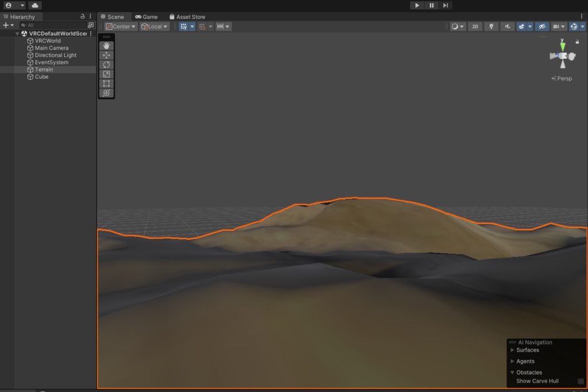Select the Rotate tool
588x392 pixels.
coord(106,64)
